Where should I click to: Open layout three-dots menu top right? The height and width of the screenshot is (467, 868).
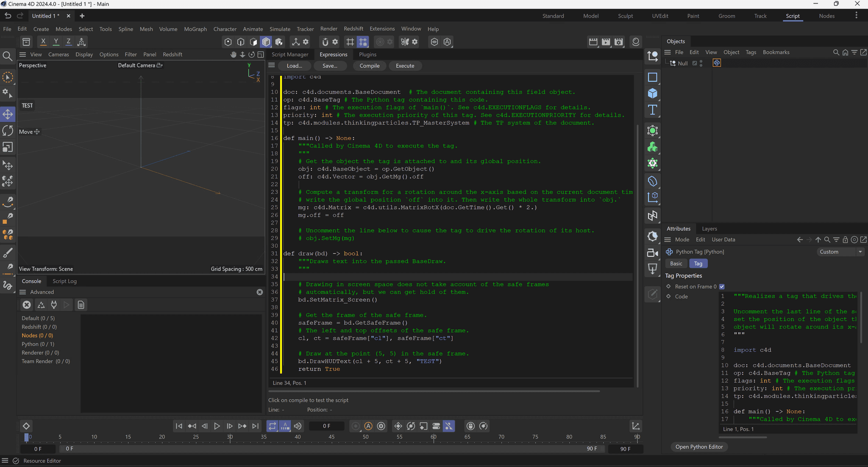pyautogui.click(x=856, y=15)
